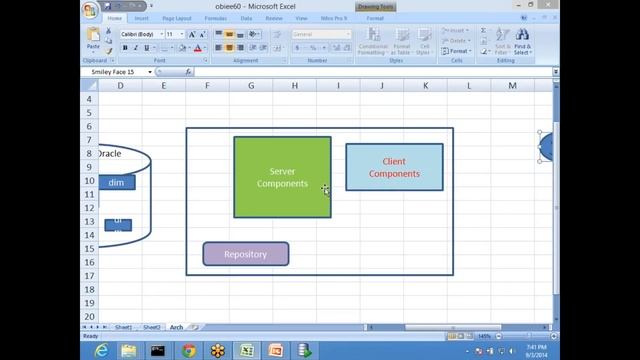Click the Align Text Left icon

click(x=219, y=48)
